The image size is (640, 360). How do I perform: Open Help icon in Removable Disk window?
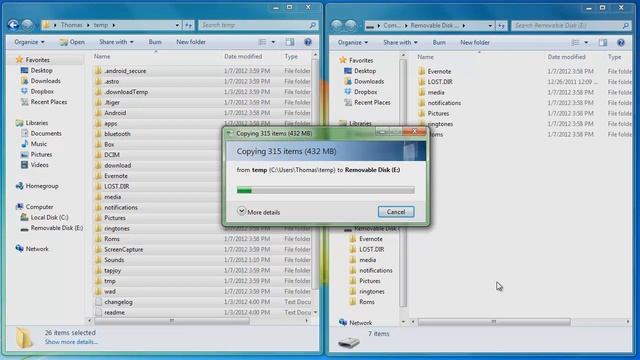point(621,42)
